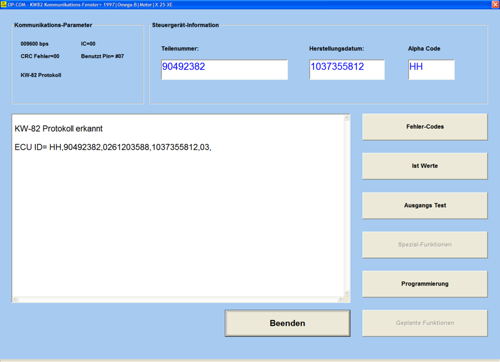Screen dimensions: 500x362
Task: Click the horizontal scrollbar track under the log
Action: pyautogui.click(x=178, y=299)
